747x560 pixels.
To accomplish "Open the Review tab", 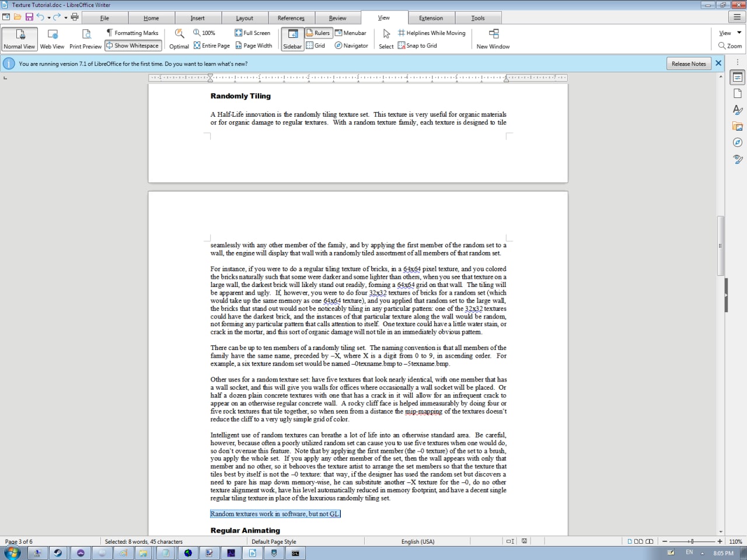I will (x=338, y=18).
